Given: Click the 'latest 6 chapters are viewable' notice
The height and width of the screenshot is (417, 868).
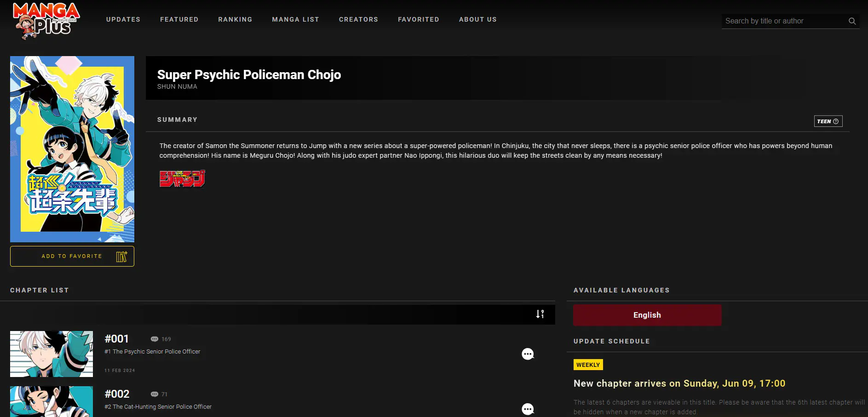Looking at the screenshot, I should (719, 407).
